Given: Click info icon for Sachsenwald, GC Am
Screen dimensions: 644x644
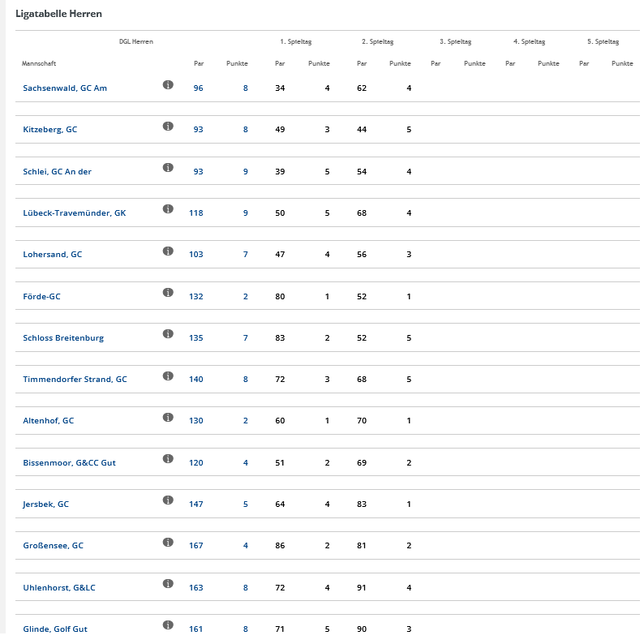Looking at the screenshot, I should pos(168,84).
